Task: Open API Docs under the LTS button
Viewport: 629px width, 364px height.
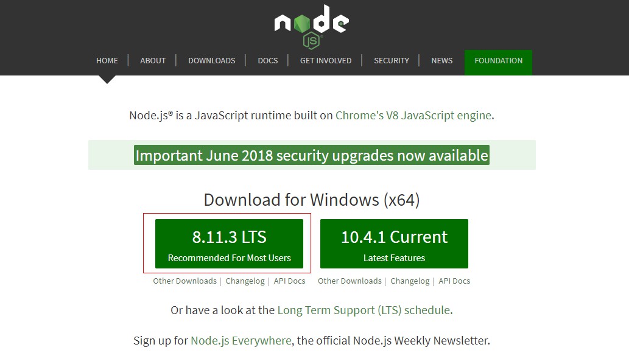Action: (x=289, y=281)
